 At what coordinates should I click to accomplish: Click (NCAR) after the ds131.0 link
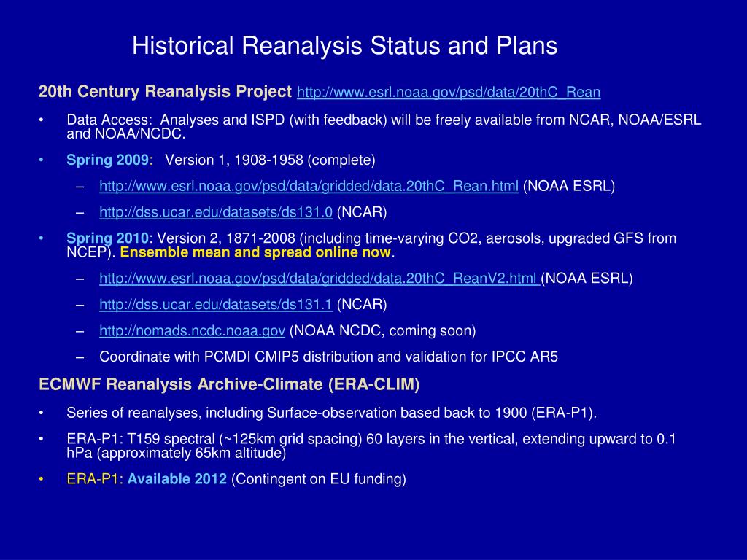[x=362, y=212]
